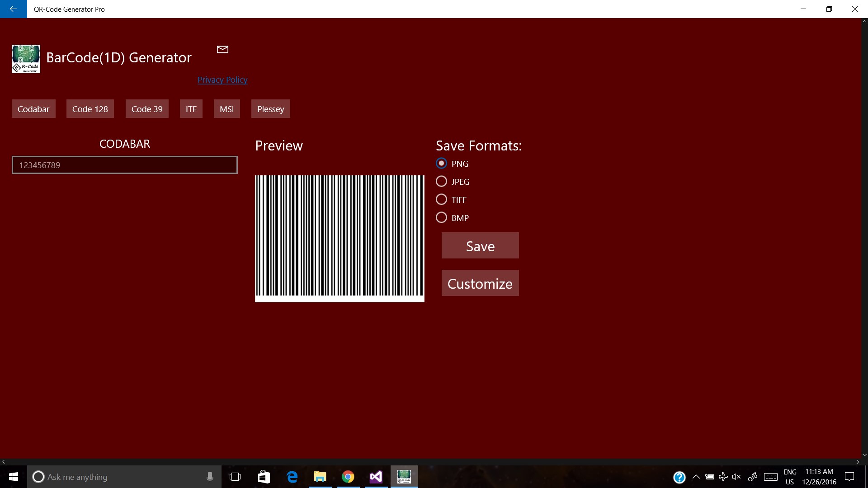Viewport: 868px width, 488px height.
Task: Choose the BMP save format
Action: coord(441,218)
